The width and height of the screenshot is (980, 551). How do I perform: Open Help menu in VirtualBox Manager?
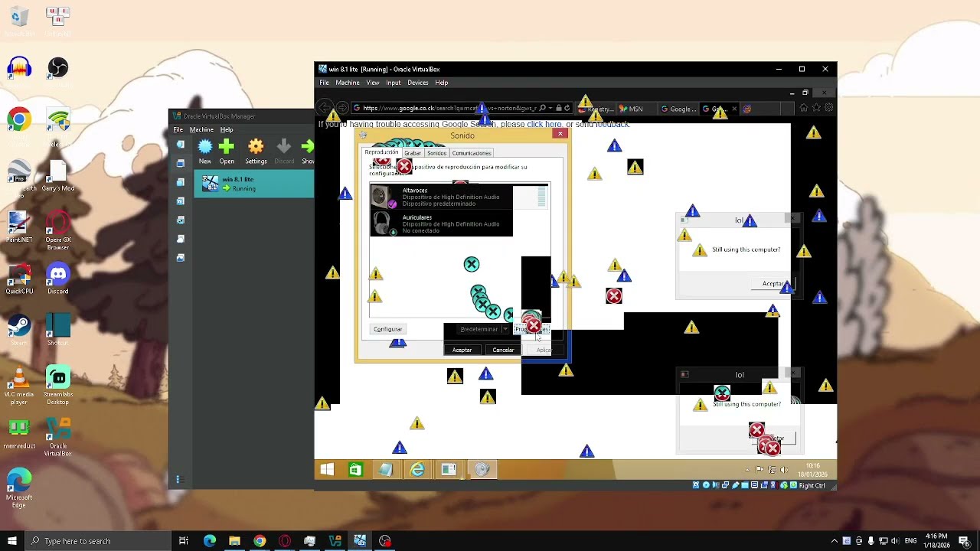227,129
